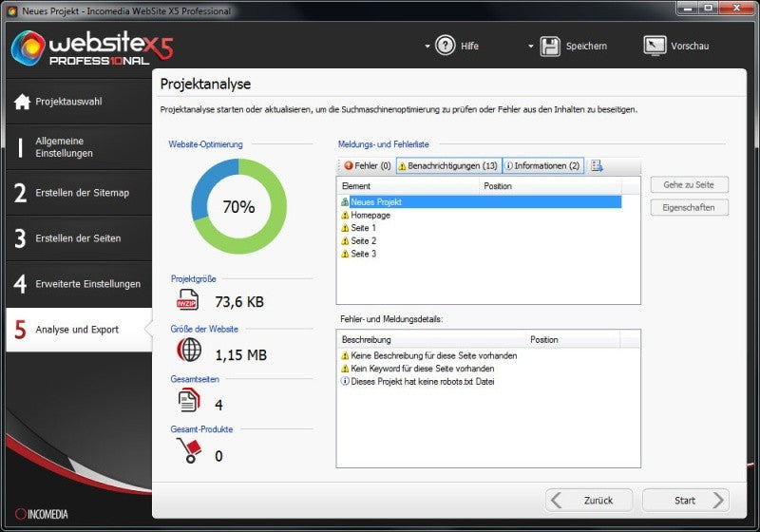Go to step 1 Allgemeine Einstellungen
The width and height of the screenshot is (760, 532).
79,147
